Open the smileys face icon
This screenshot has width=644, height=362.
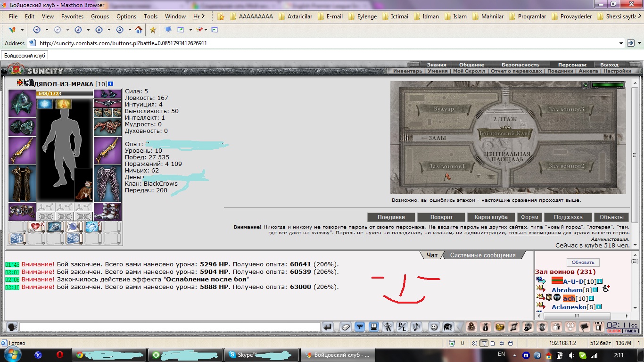(x=434, y=327)
